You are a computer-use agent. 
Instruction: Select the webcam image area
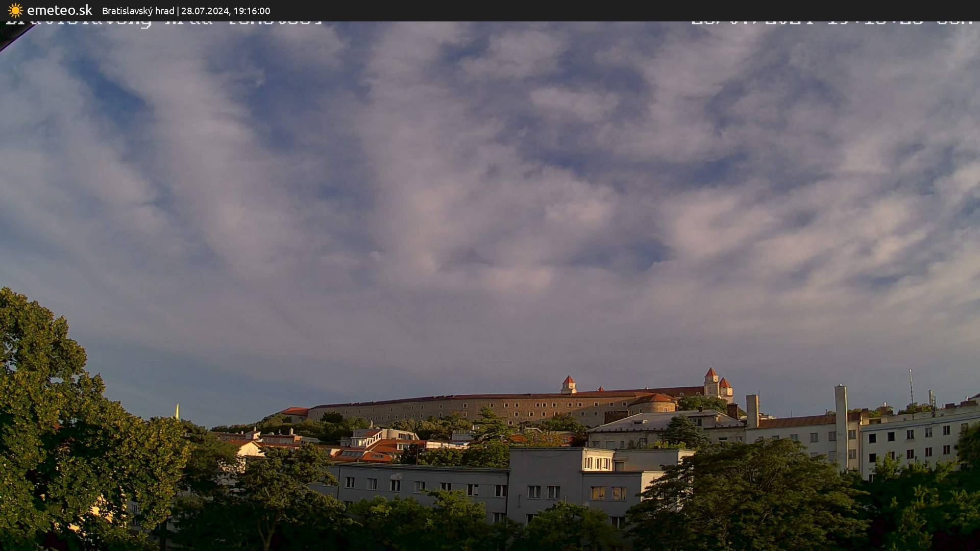pyautogui.click(x=490, y=286)
